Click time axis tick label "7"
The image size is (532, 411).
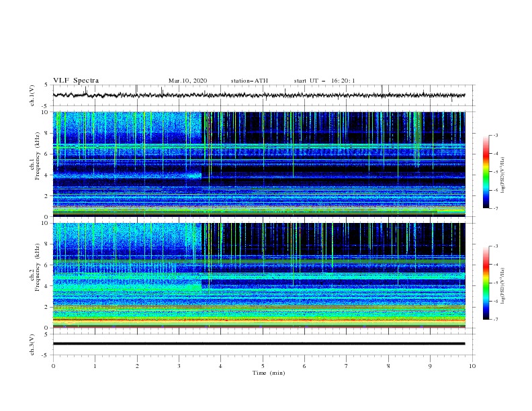[x=347, y=366]
